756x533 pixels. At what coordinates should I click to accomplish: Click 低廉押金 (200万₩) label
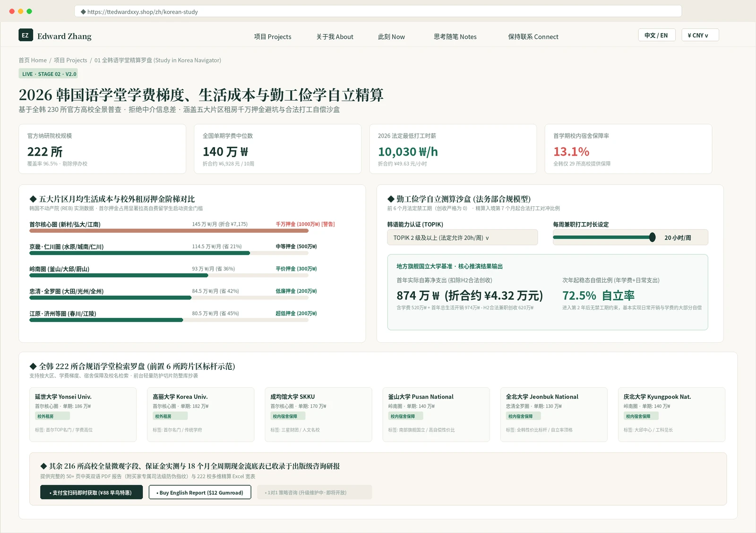point(296,291)
